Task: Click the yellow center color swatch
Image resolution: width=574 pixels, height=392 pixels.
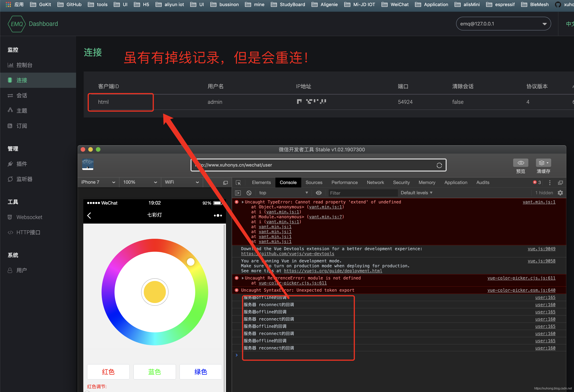Action: pos(155,292)
